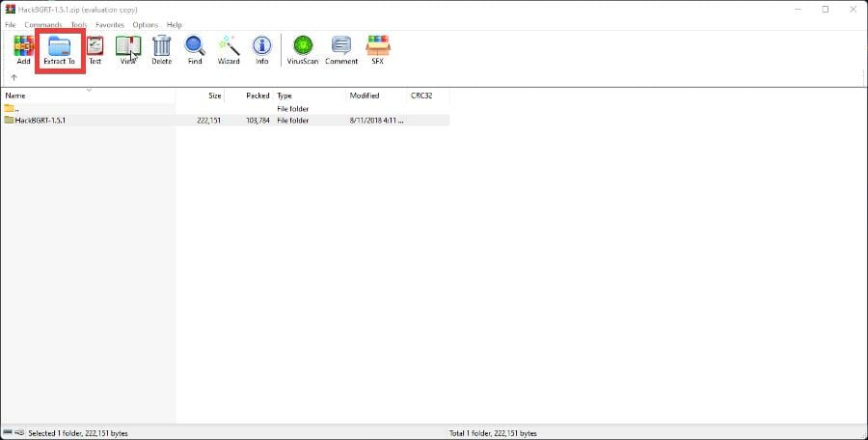
Task: Open the Help menu
Action: tap(174, 25)
